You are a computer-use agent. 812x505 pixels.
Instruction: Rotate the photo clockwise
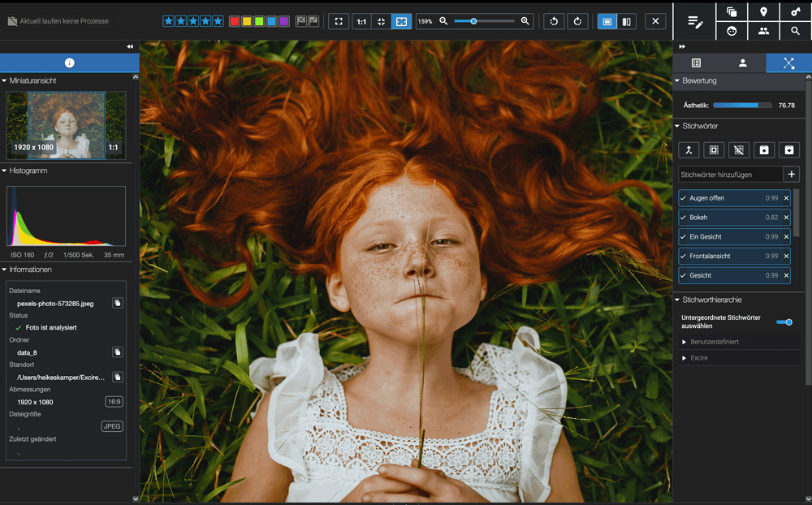[577, 21]
